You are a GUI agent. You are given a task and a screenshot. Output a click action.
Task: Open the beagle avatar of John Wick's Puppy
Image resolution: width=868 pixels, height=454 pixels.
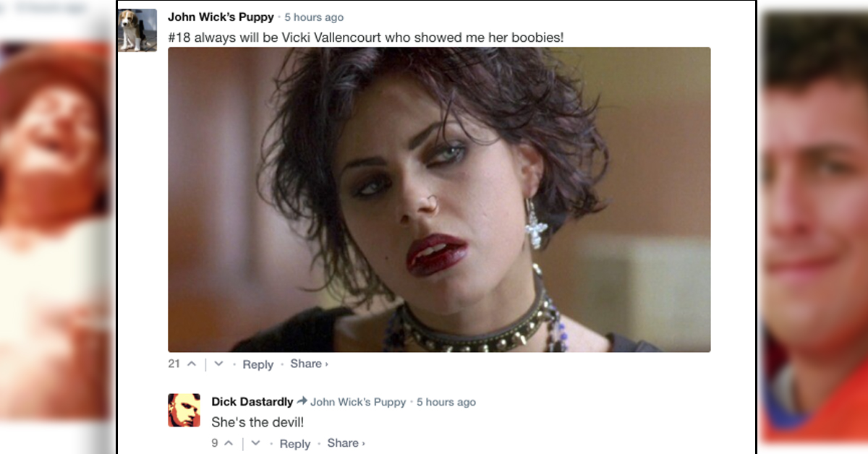coord(137,30)
